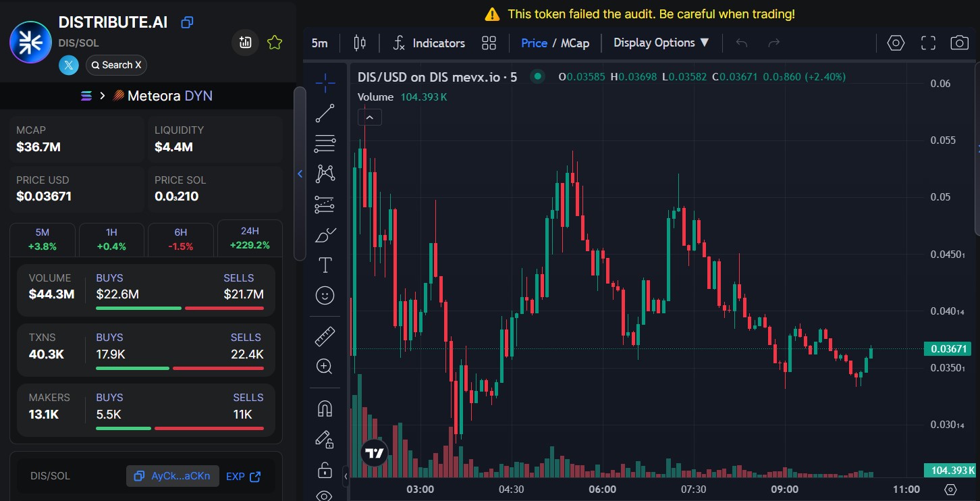This screenshot has height=501, width=980.
Task: Click the 104.393K volume axis label
Action: click(x=949, y=471)
